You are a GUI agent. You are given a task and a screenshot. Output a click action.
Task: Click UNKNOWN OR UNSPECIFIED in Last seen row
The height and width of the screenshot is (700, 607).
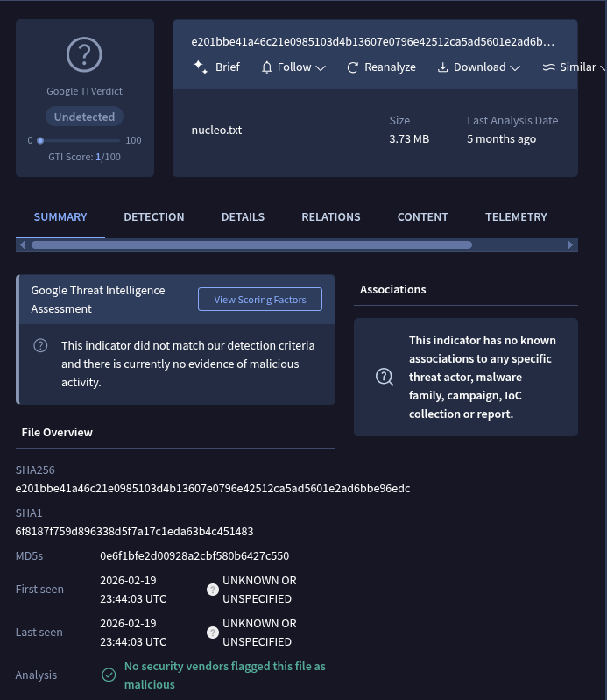259,633
